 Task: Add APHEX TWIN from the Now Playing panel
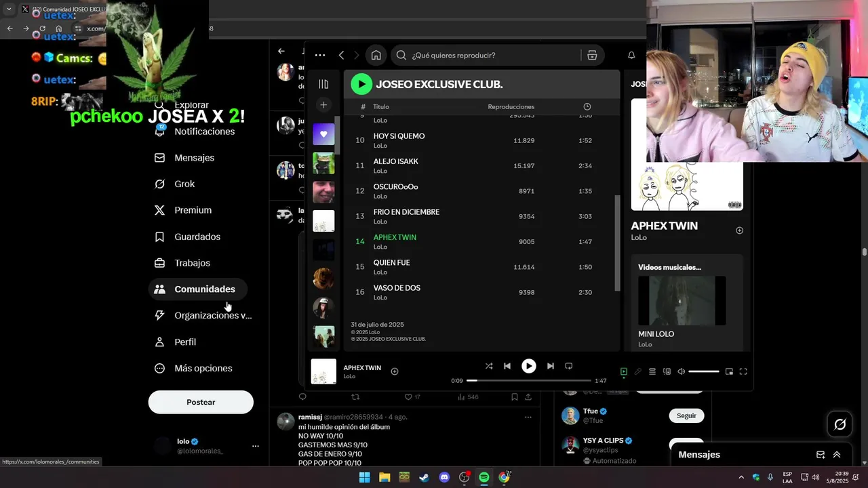(x=739, y=230)
